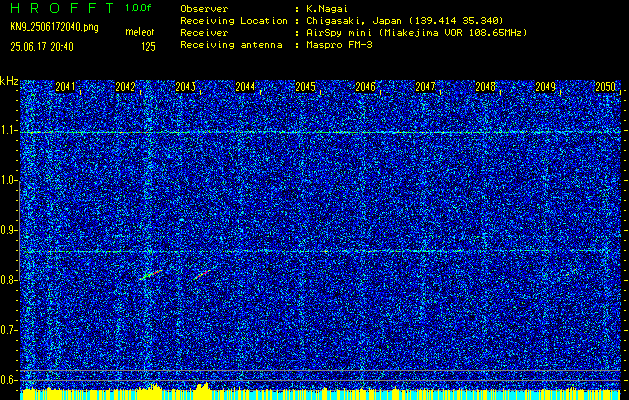The height and width of the screenshot is (400, 629).
Task: Click the meteor echo streak under 2043
Action: [x=202, y=275]
